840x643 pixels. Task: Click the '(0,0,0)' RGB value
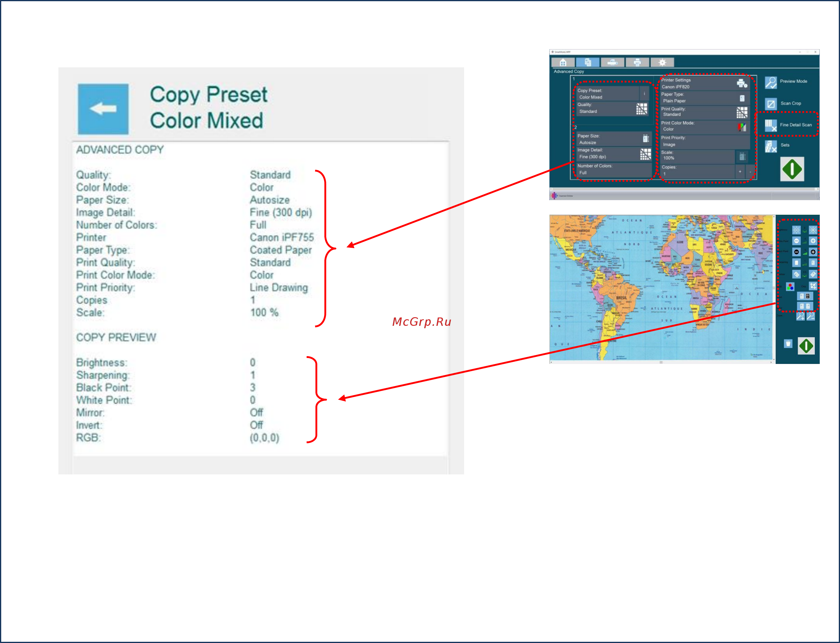265,438
